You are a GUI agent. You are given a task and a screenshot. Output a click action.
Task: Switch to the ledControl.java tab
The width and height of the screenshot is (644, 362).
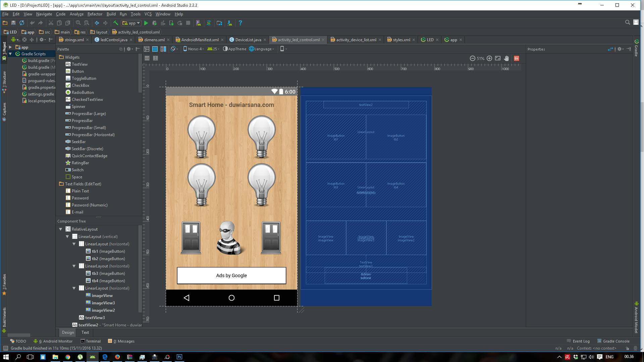(x=114, y=40)
